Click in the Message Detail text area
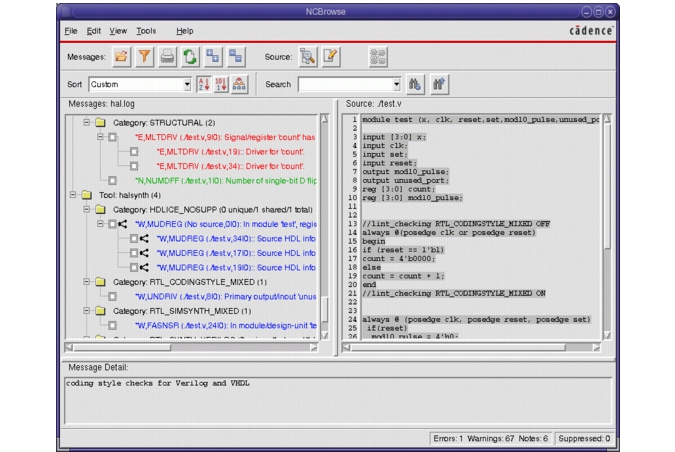675x452 pixels. [338, 401]
